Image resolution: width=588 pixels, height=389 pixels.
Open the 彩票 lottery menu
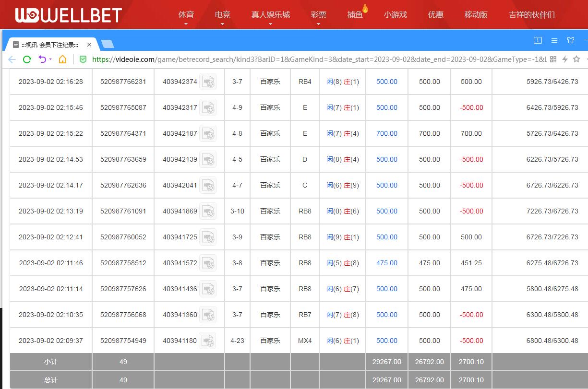coord(319,14)
